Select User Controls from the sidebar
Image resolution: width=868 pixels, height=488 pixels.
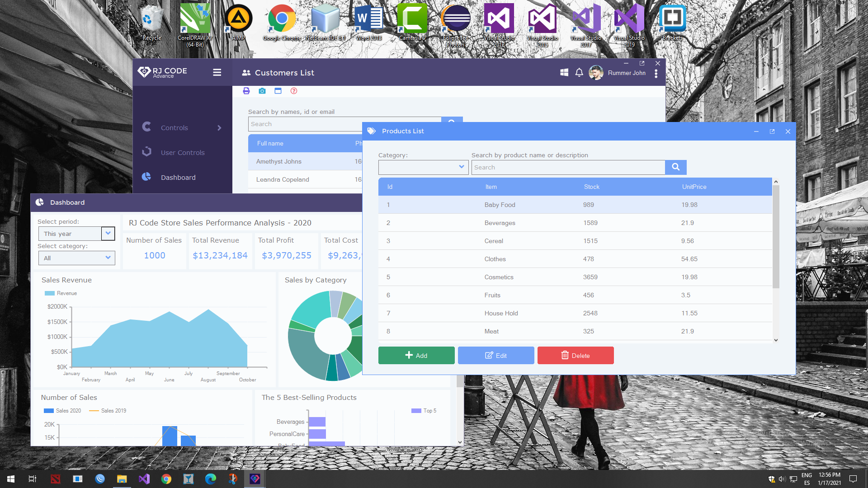point(182,152)
